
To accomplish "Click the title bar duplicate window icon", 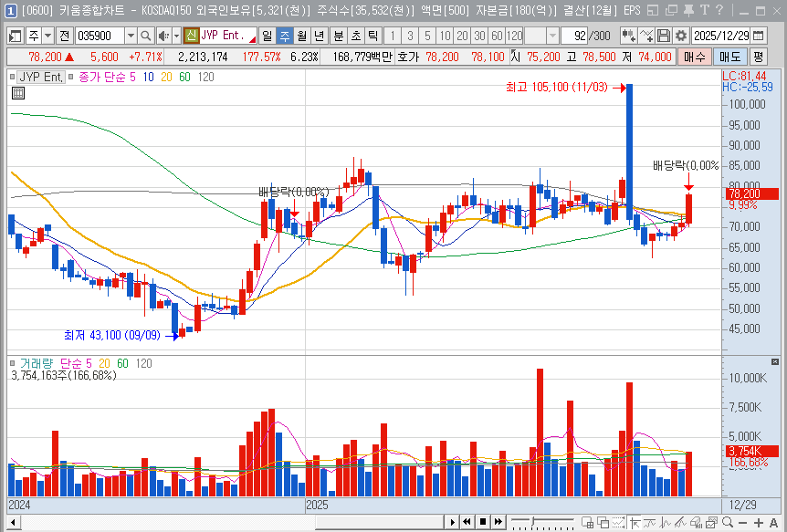I will [x=671, y=10].
